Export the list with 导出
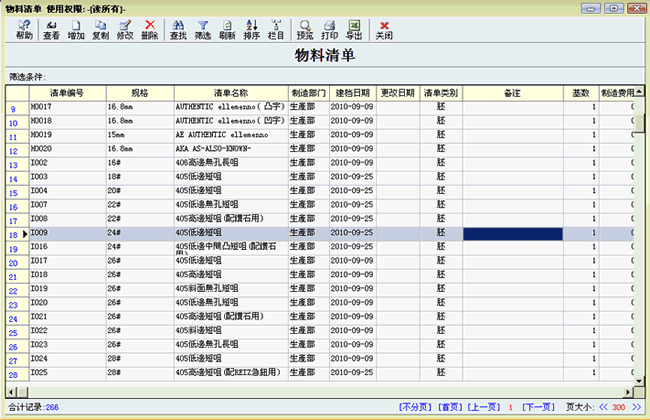650x420 pixels. (x=354, y=30)
